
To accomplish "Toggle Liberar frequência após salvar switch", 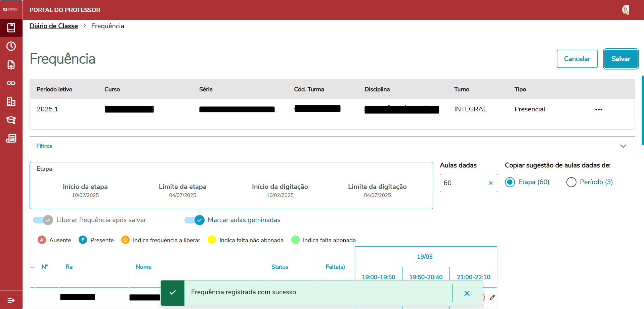I will point(43,220).
